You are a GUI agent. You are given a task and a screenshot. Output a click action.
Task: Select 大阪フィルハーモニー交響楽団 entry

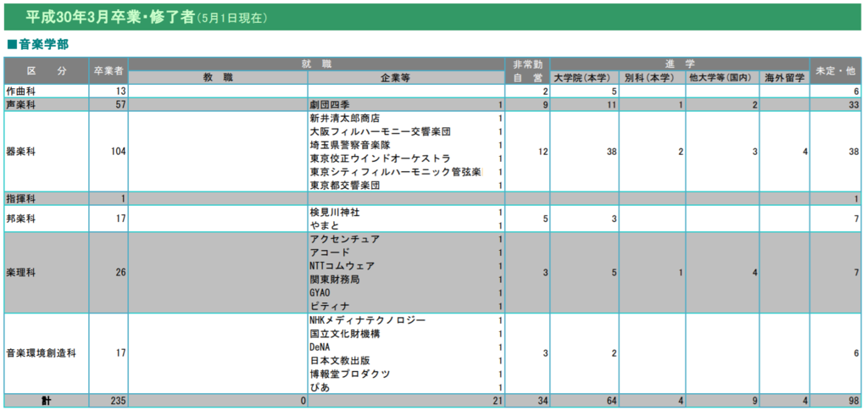pyautogui.click(x=381, y=131)
